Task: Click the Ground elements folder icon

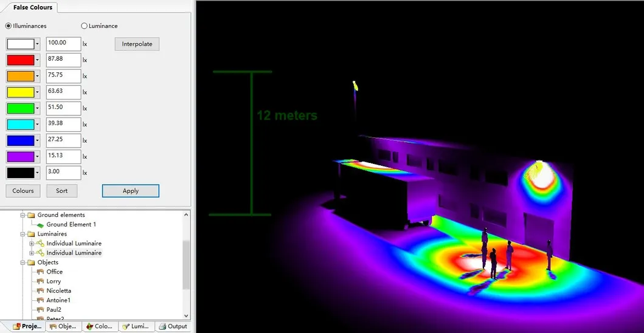Action: point(31,215)
